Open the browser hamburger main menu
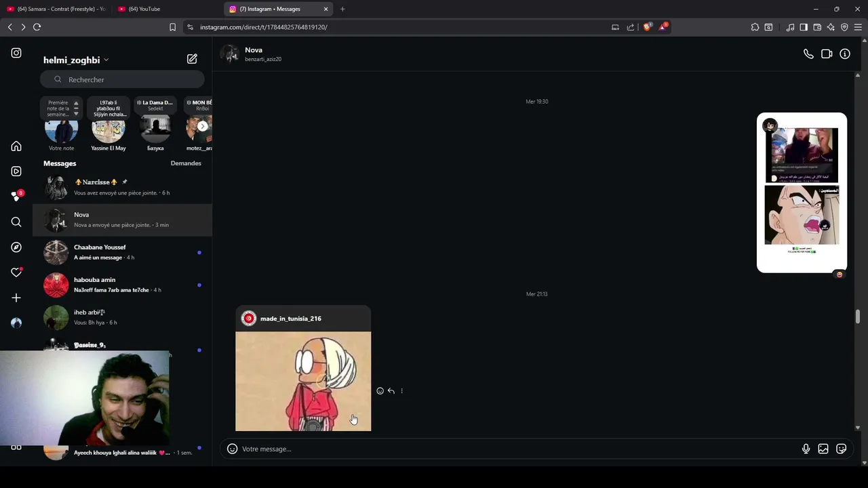Screen dimensions: 868x488 [x=858, y=27]
